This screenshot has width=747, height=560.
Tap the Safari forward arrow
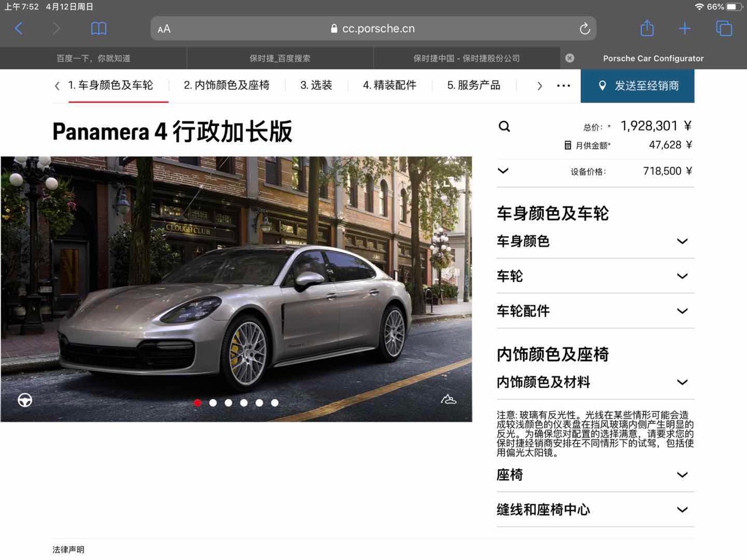pos(56,28)
